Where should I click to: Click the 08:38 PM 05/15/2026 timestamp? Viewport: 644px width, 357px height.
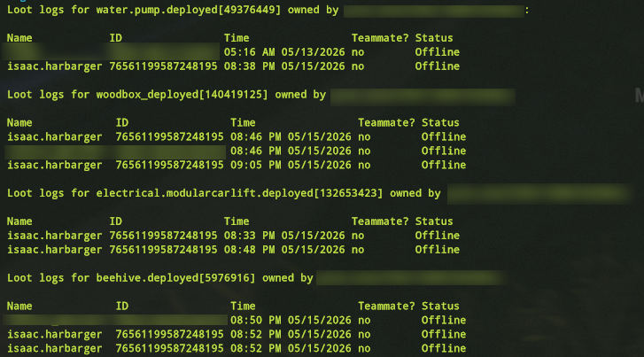tap(284, 66)
